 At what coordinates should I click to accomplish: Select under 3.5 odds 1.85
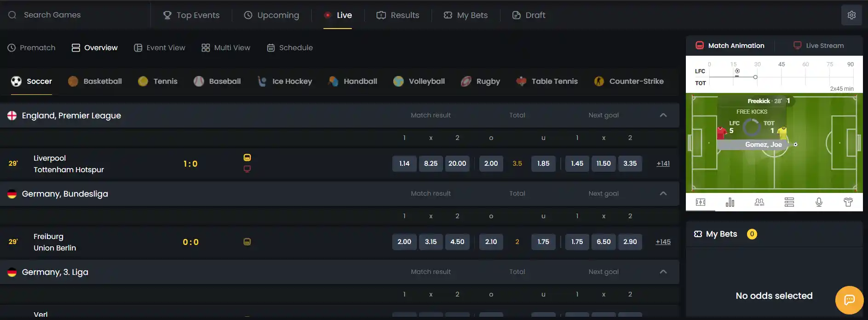click(x=543, y=163)
